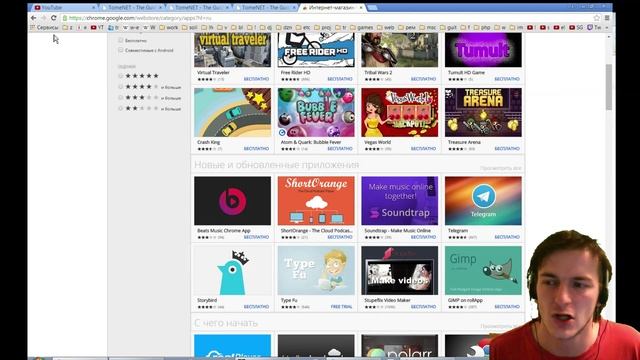This screenshot has width=640, height=360.
Task: Click the ShortOrange cloud podcast tile
Action: click(316, 200)
